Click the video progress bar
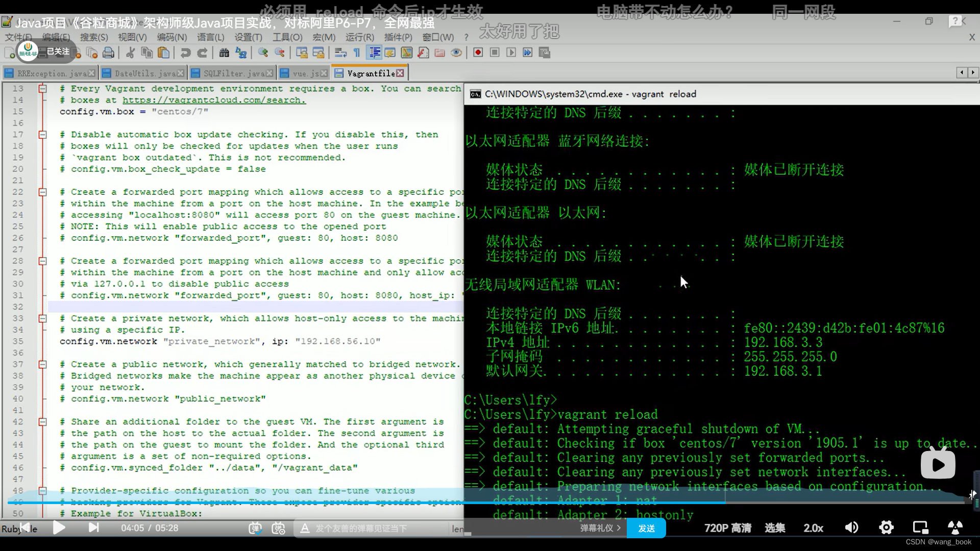 coord(490,503)
